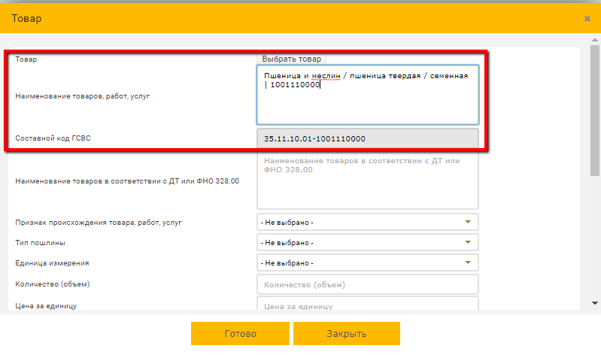This screenshot has width=601, height=364.
Task: Click the Выбрать товар button
Action: coord(291,59)
